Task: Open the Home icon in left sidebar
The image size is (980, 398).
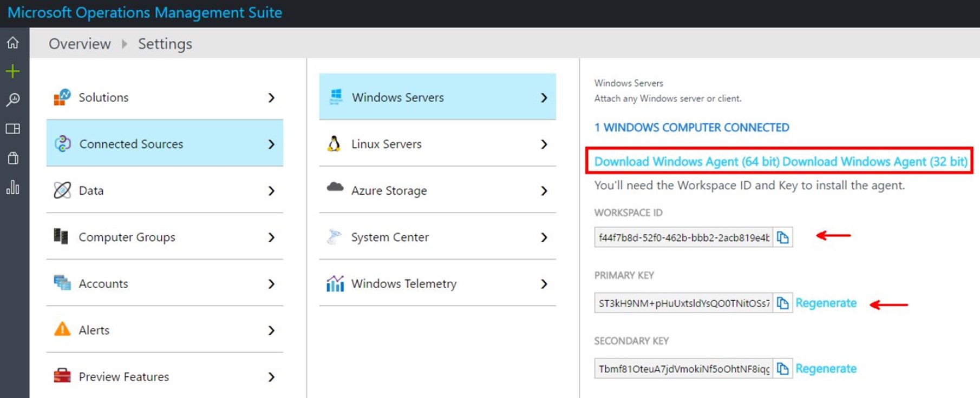Action: click(13, 43)
